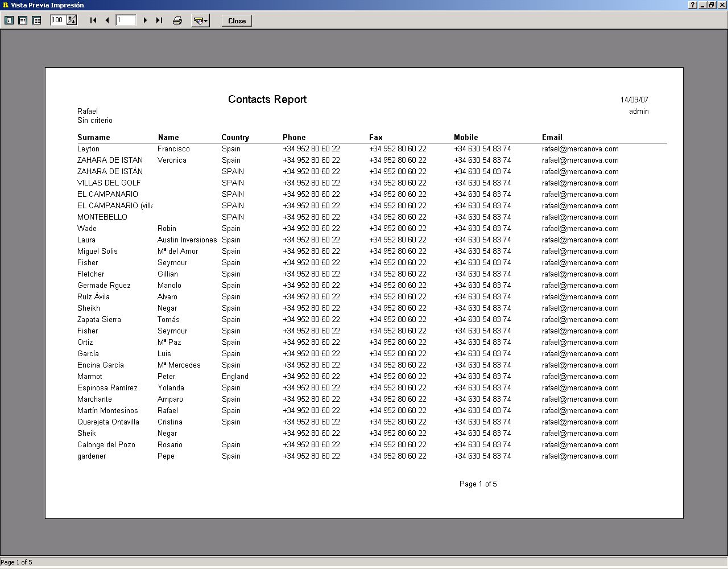Restore down the preview window

(712, 5)
